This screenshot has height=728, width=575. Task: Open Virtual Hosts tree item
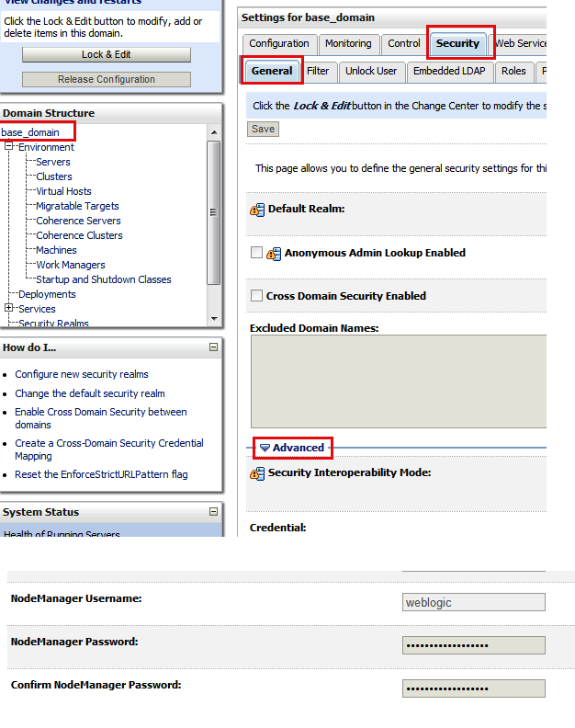pyautogui.click(x=63, y=191)
